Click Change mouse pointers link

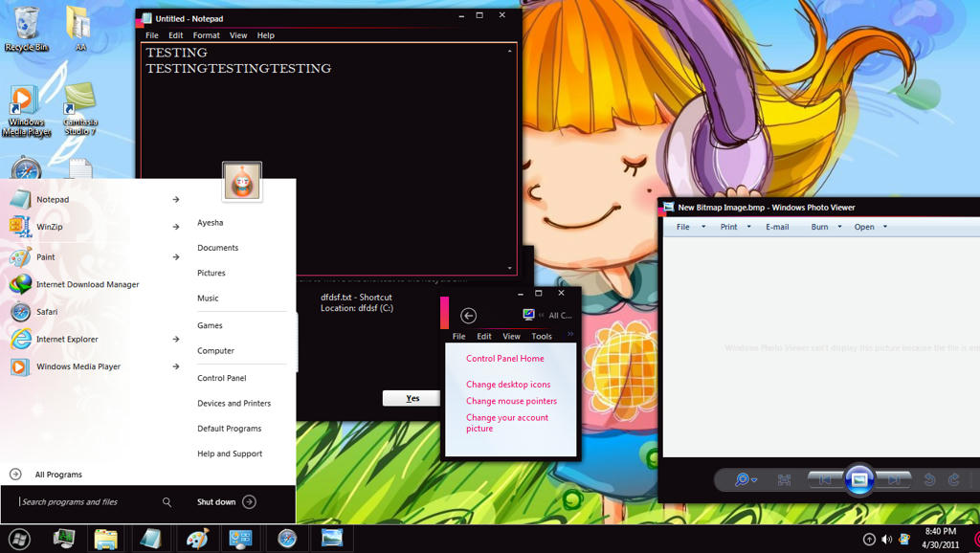click(x=511, y=401)
